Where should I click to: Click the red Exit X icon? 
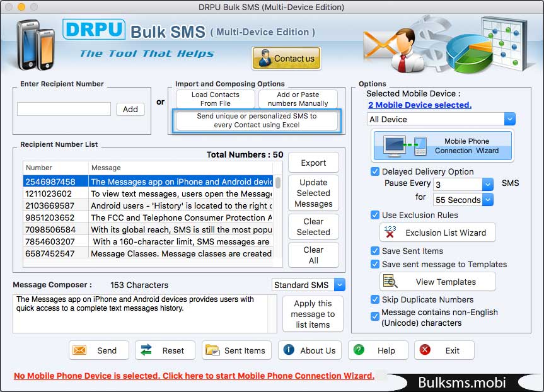coord(425,350)
